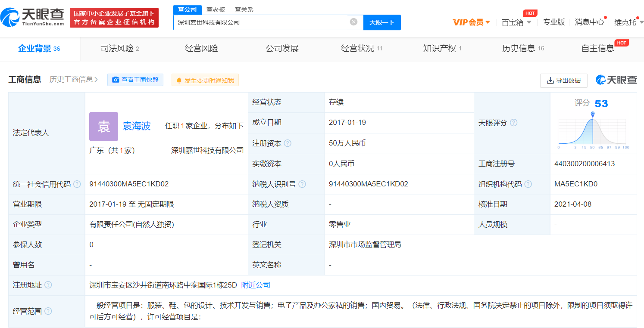Open the 专业版 link
This screenshot has width=644, height=328.
554,22
